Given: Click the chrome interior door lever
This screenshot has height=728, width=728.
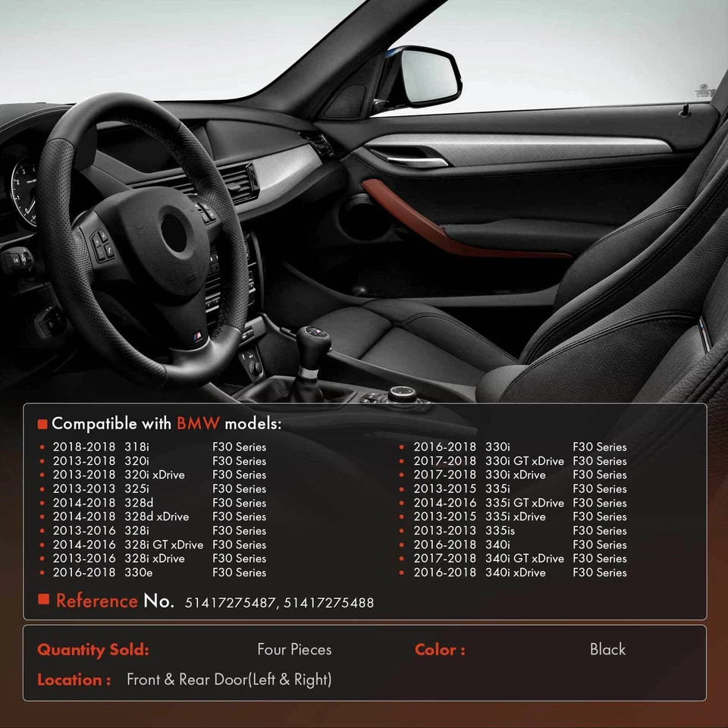Looking at the screenshot, I should 416,161.
